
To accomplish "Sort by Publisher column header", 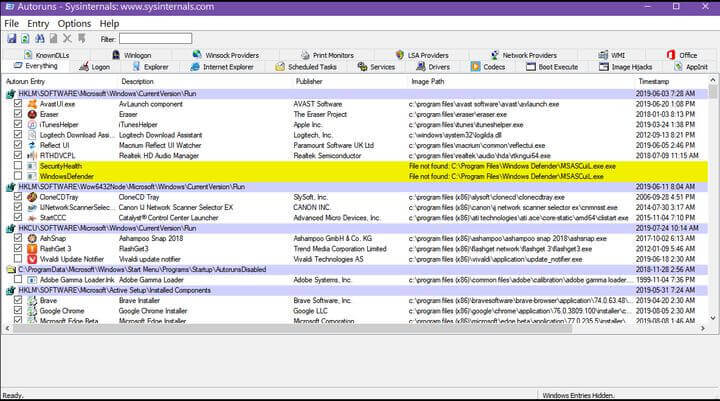I will click(x=309, y=81).
